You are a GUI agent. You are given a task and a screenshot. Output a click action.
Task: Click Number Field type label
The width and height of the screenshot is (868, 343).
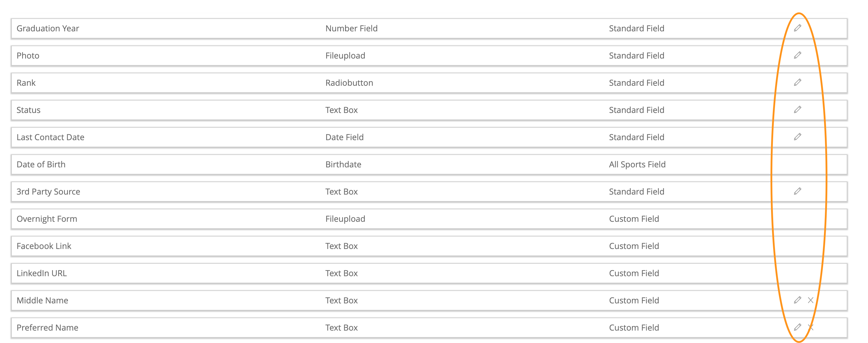click(x=352, y=28)
